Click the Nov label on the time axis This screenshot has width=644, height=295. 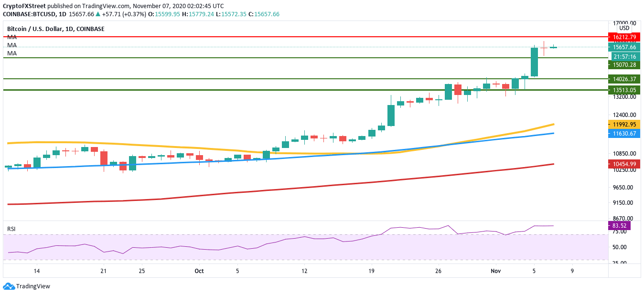[x=496, y=271]
